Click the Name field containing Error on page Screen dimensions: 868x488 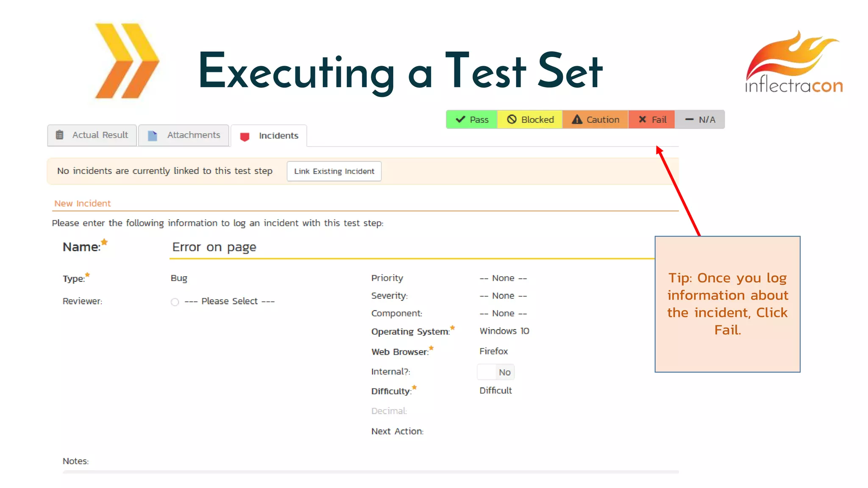[412, 247]
